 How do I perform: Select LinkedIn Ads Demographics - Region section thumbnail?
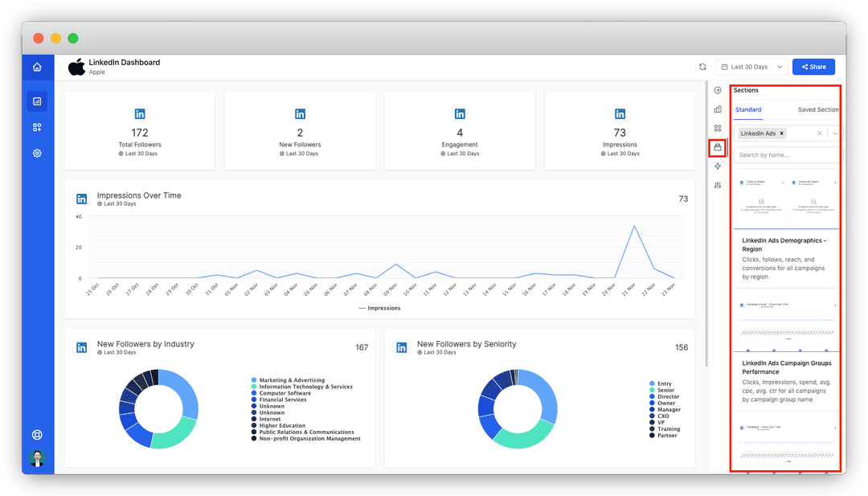786,199
